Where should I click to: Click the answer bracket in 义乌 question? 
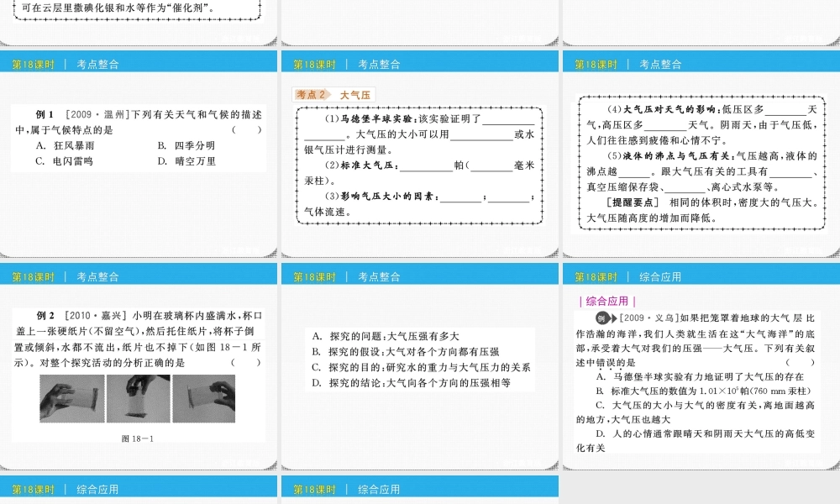click(x=801, y=363)
